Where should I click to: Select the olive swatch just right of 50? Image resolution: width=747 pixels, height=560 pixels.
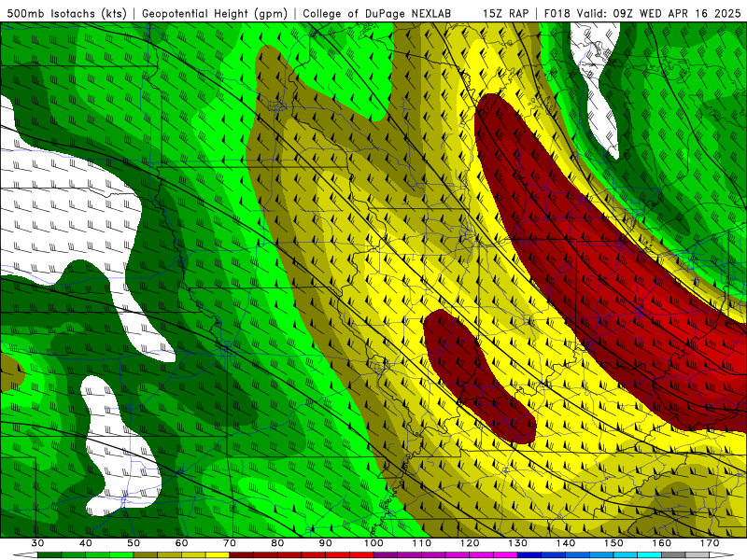point(146,555)
